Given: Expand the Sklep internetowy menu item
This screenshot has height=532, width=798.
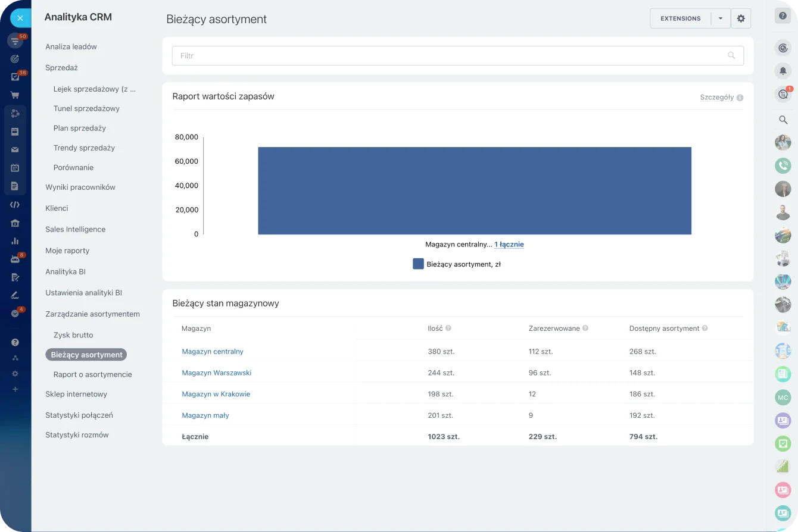Looking at the screenshot, I should pos(76,394).
